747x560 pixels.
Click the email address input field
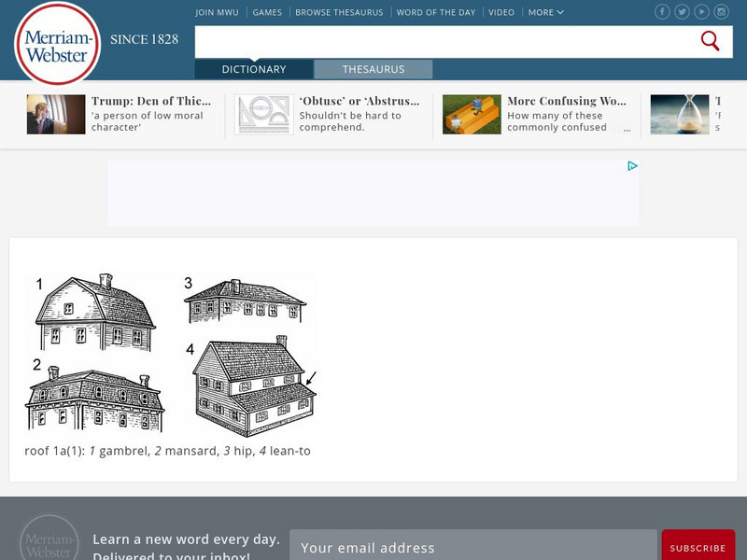point(467,548)
